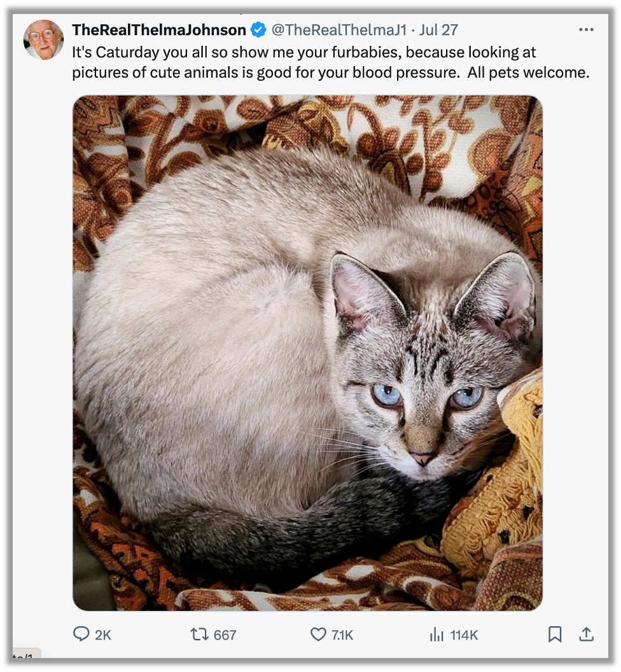Click the 114K views count

(x=464, y=635)
